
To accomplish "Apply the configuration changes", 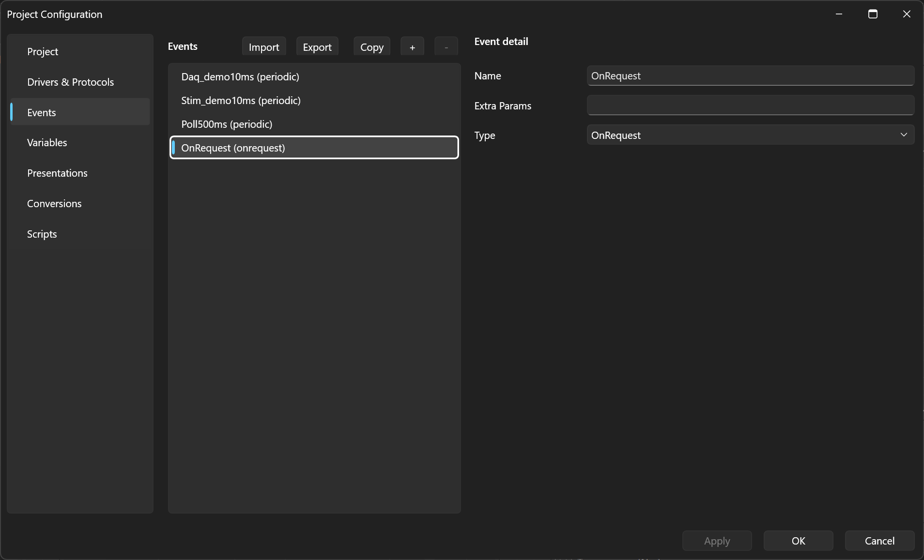I will 717,541.
